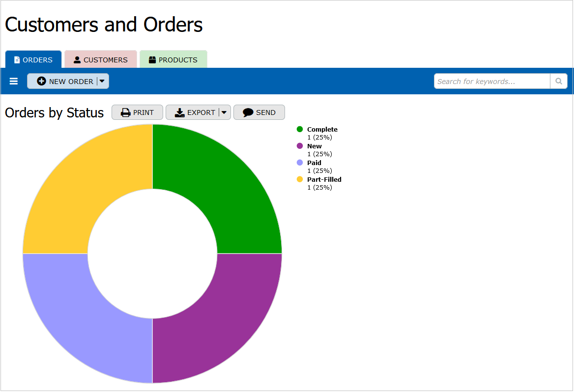This screenshot has width=574, height=392.
Task: Expand the New Order dropdown arrow
Action: pos(102,82)
